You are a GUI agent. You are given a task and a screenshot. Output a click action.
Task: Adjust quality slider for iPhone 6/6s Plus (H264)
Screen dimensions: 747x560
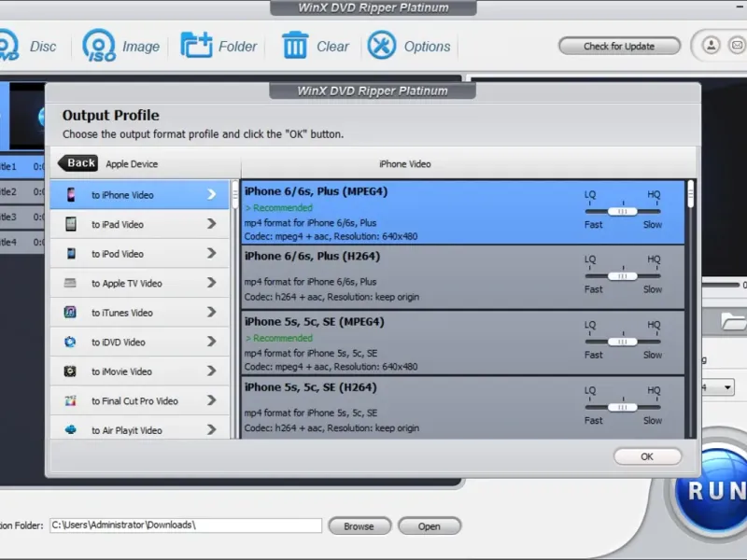click(x=622, y=276)
